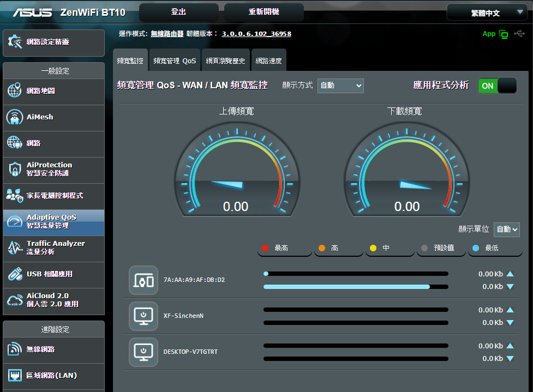This screenshot has height=392, width=533.
Task: Click upload arrow for 7A:AA:A9:AF:DB:D2
Action: pyautogui.click(x=510, y=274)
